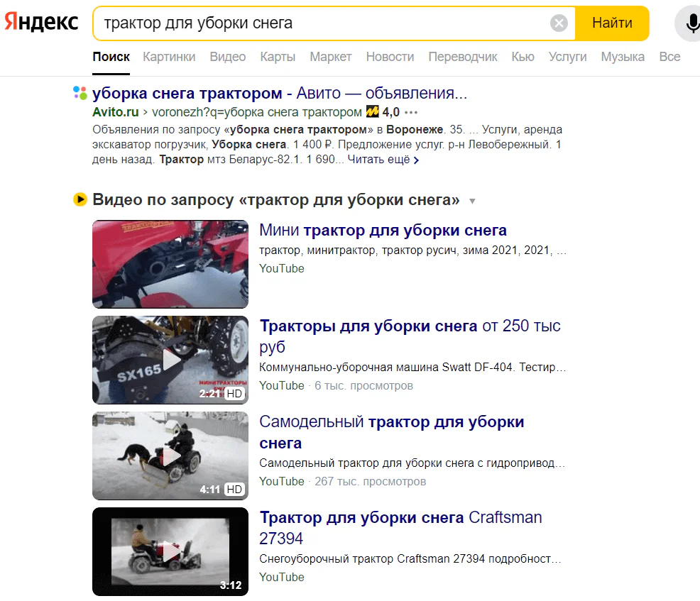This screenshot has height=601, width=700.
Task: Play the Craftsman 27394 video thumbnail
Action: [170, 551]
